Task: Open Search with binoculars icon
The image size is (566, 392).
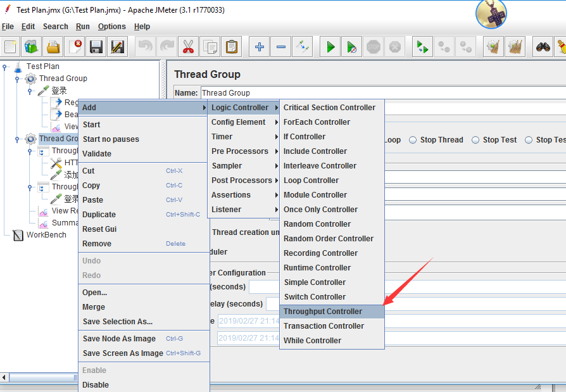Action: pos(543,47)
